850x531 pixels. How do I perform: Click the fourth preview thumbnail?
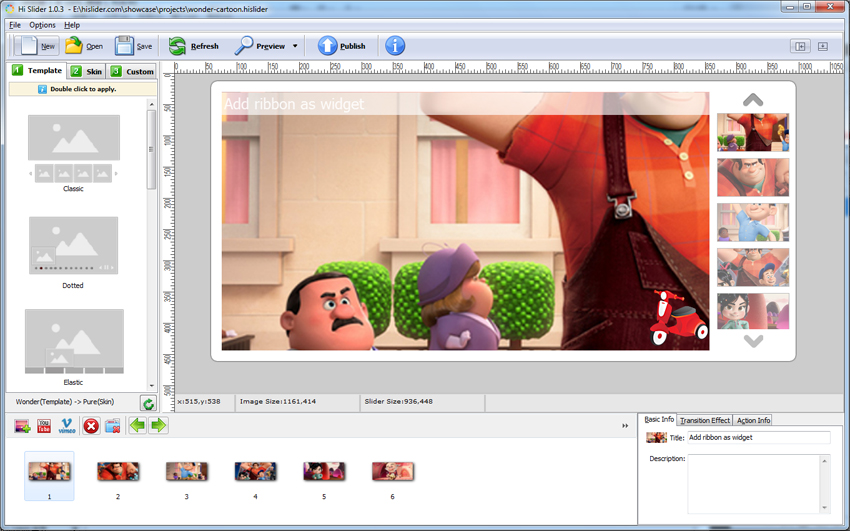pos(753,267)
